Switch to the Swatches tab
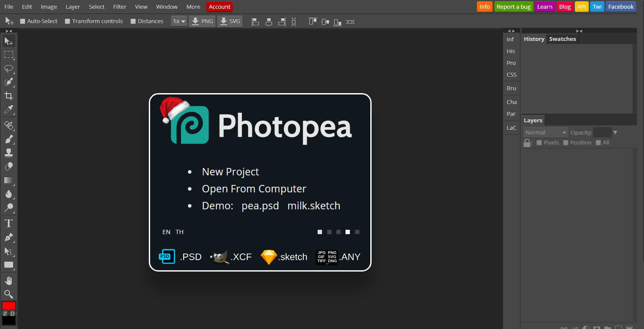The width and height of the screenshot is (644, 329). click(x=562, y=39)
